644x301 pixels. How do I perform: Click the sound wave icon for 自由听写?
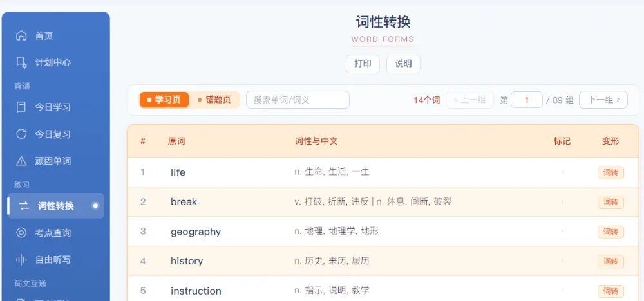pos(21,260)
